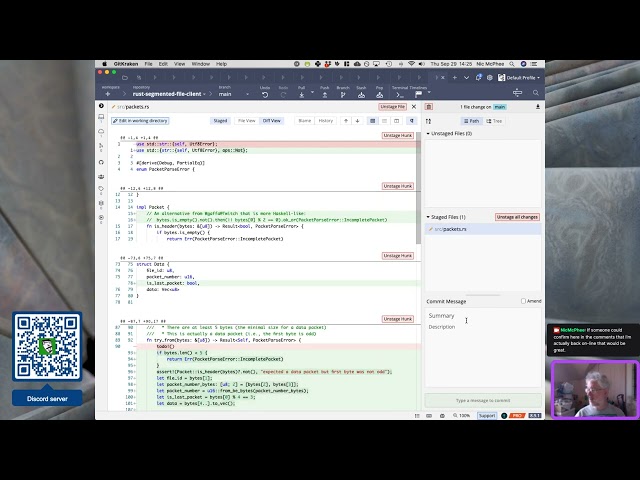The image size is (640, 480).
Task: Switch to Diff View tab
Action: pos(272,121)
